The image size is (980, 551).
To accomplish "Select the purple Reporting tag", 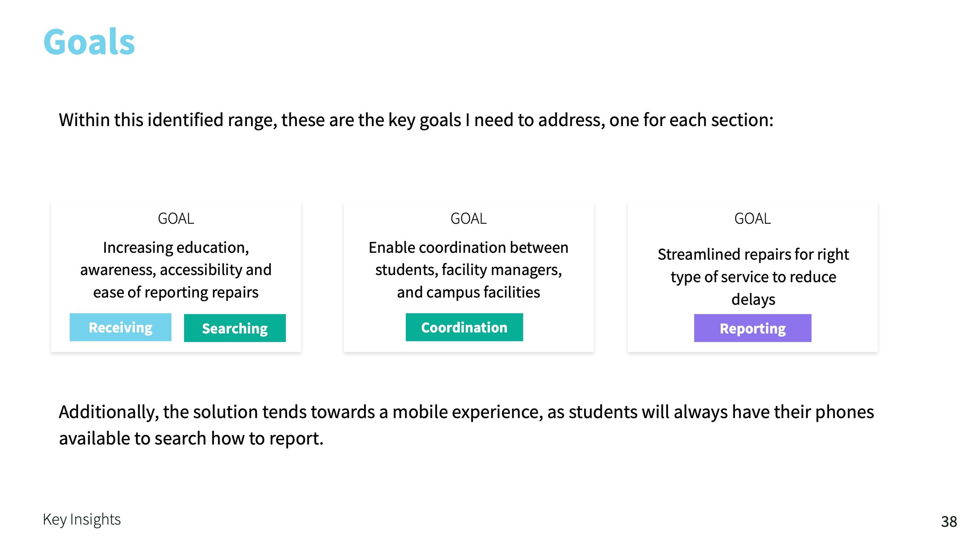I will 753,328.
